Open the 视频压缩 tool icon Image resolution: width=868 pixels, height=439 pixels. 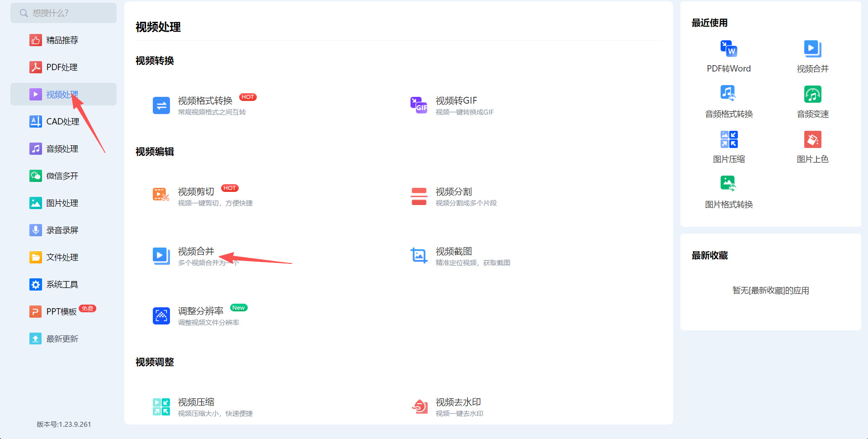161,407
